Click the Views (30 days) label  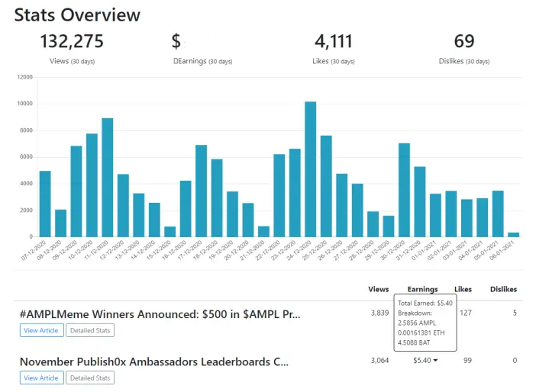click(72, 61)
